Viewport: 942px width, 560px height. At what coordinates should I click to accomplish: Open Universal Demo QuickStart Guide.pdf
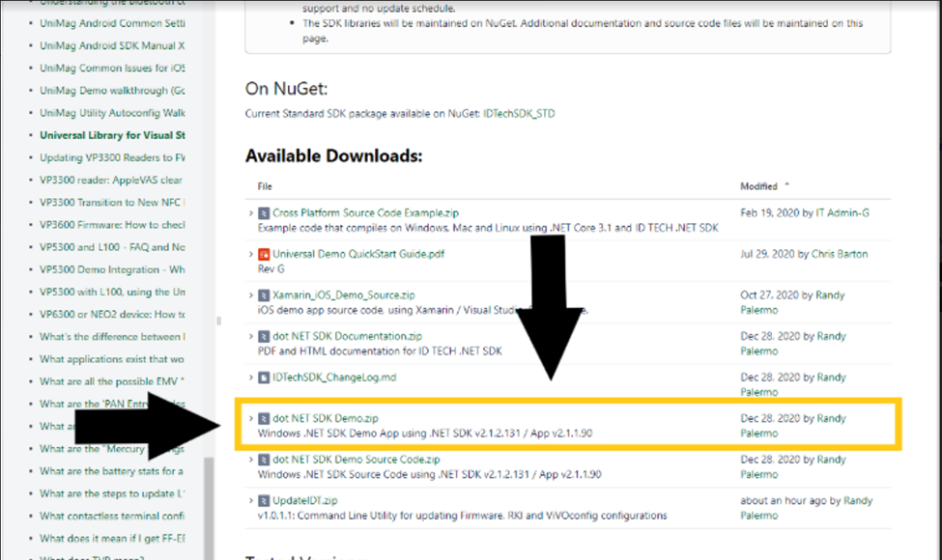point(358,254)
